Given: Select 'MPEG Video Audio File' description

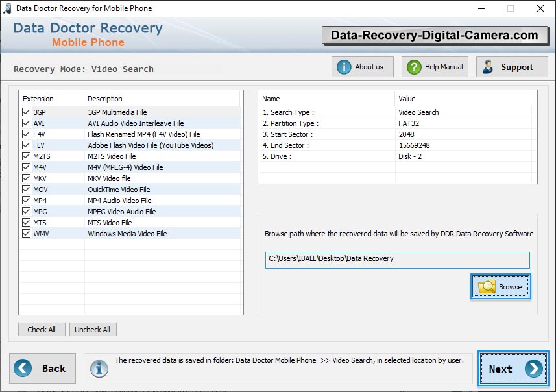Looking at the screenshot, I should [x=121, y=211].
